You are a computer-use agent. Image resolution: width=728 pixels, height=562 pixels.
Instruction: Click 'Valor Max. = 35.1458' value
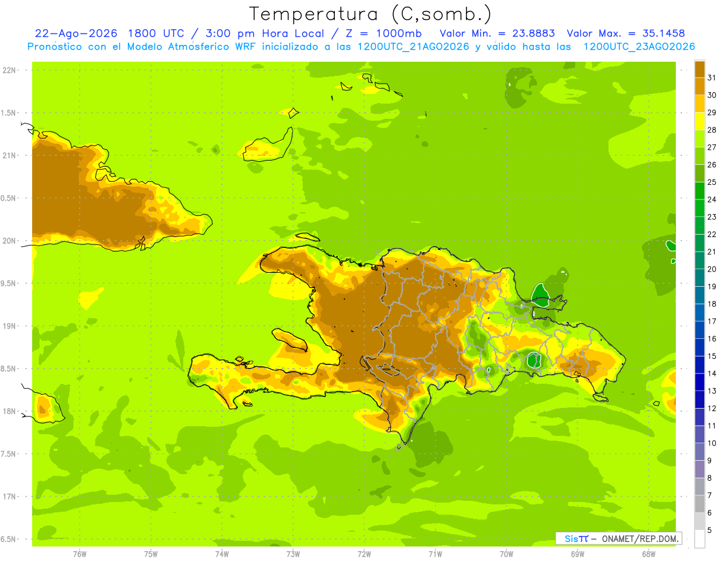pyautogui.click(x=625, y=33)
